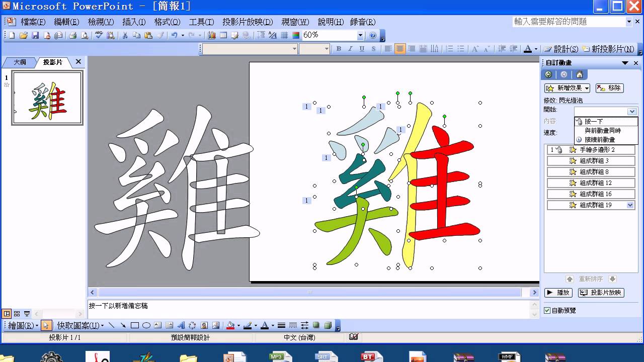Viewport: 644px width, 362px height.
Task: Set text alignment to right
Action: point(412,49)
